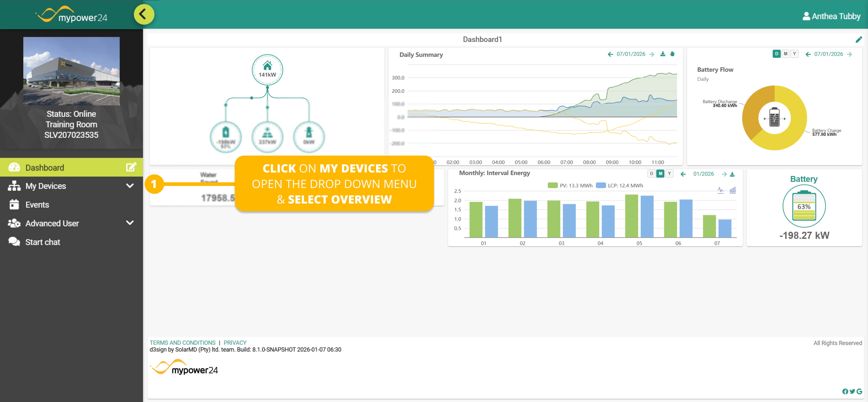Click the Training Room building thumbnail
The height and width of the screenshot is (402, 868).
(x=71, y=71)
